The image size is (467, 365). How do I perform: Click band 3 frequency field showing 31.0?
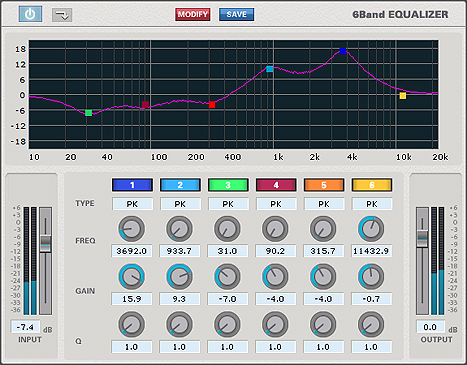227,251
